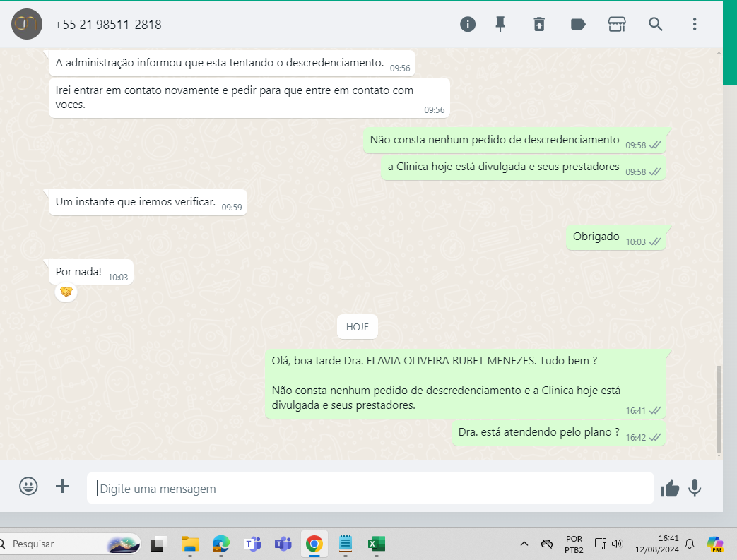Send a thumbs up quick reply
Screen dimensions: 737x560
click(x=670, y=489)
